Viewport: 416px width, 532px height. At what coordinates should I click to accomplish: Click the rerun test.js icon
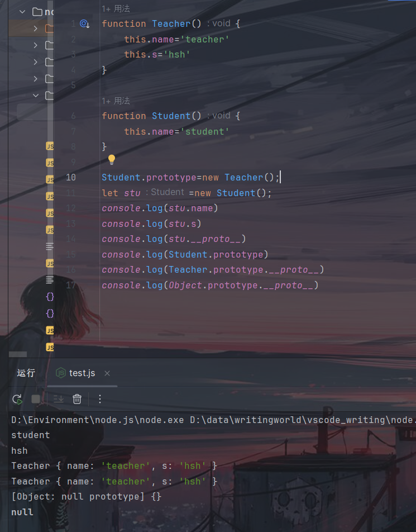coord(17,400)
